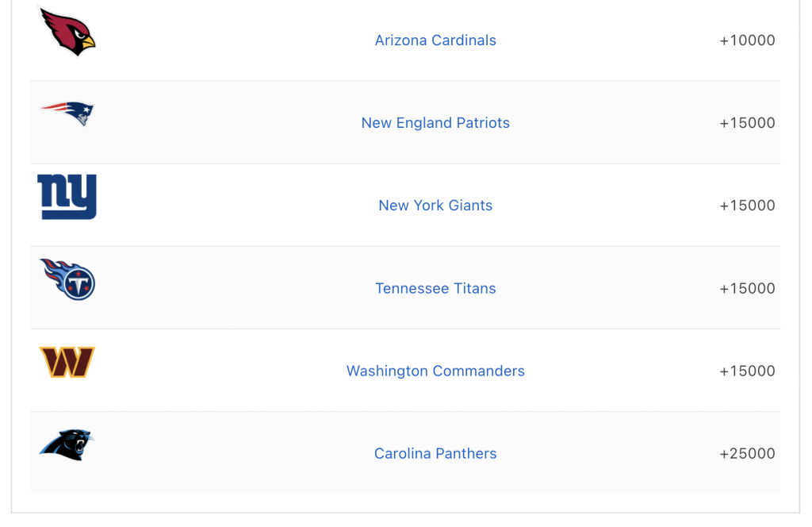Select the Titans +15000 odds value

coord(747,288)
